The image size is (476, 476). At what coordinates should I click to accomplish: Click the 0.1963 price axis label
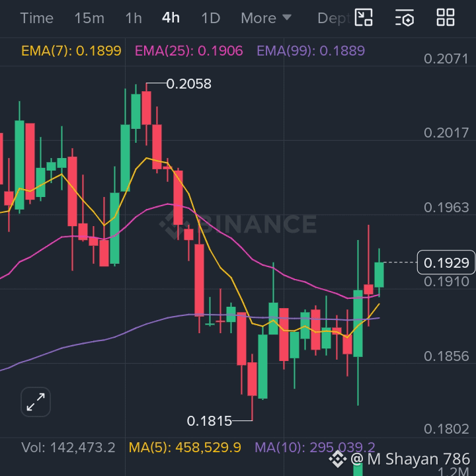point(446,208)
